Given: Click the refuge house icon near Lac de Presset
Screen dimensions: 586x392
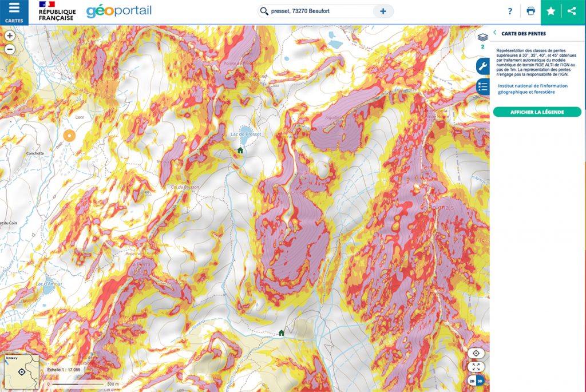Looking at the screenshot, I should tap(240, 151).
